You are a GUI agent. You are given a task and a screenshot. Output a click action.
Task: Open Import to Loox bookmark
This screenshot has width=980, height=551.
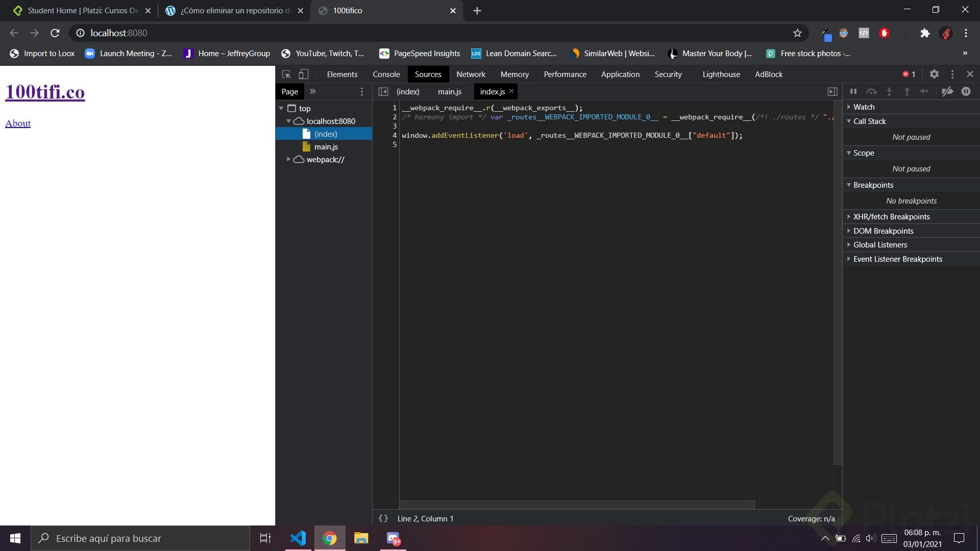(x=42, y=54)
